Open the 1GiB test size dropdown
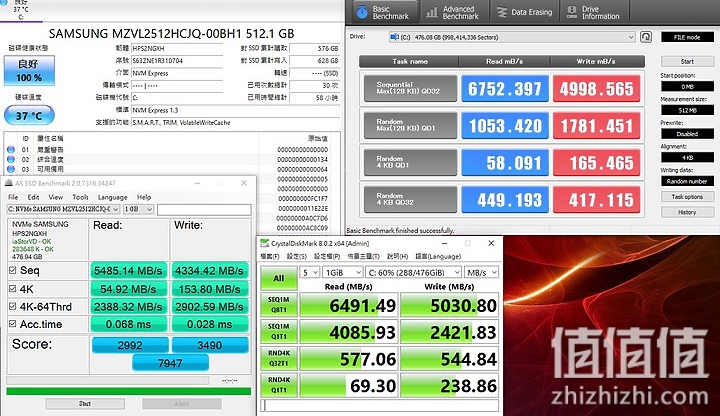Viewport: 720px width, 416px height. click(343, 273)
